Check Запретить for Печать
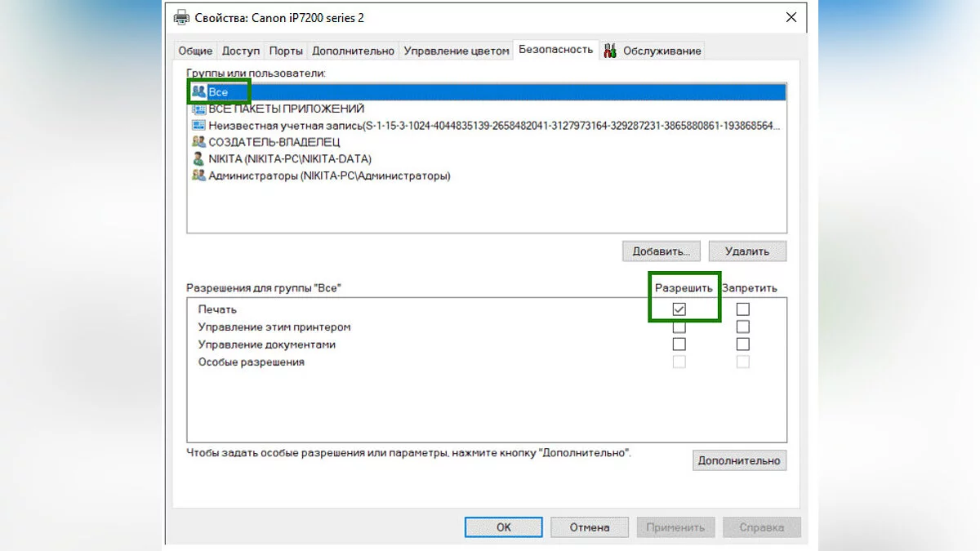 pyautogui.click(x=742, y=309)
